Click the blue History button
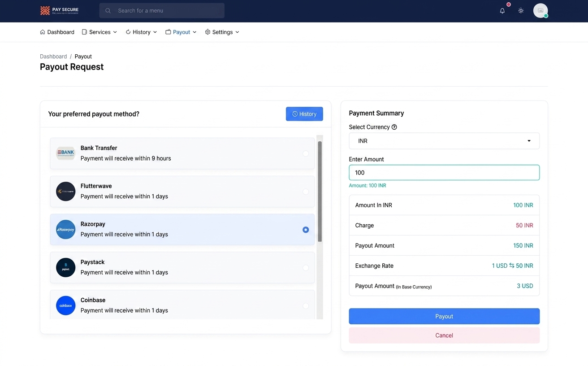Viewport: 588px width, 366px height. tap(304, 114)
